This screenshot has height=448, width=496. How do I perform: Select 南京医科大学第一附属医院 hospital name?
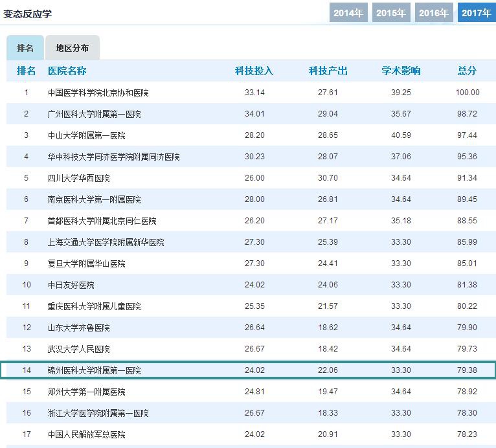pos(95,199)
